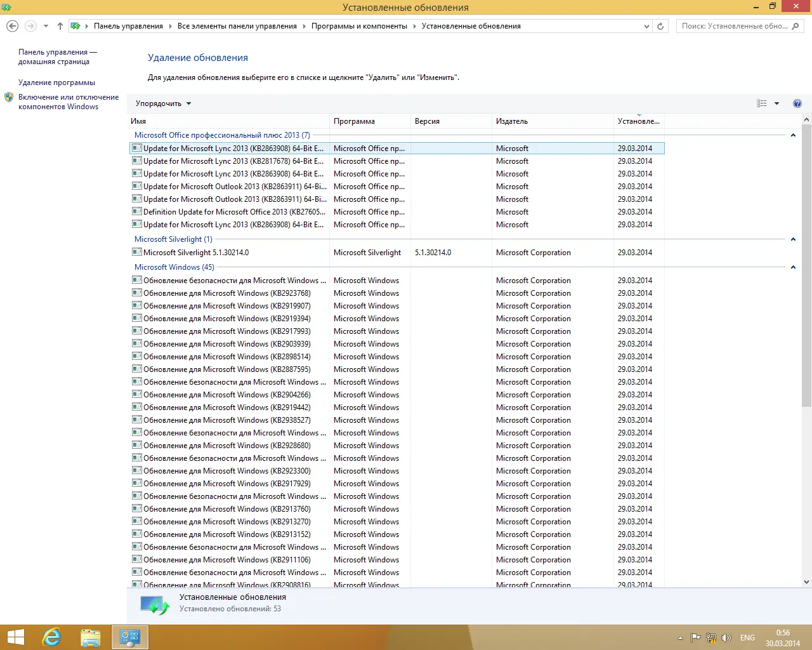Open the breadcrumb arrow after Панель управления
This screenshot has height=650, width=812.
[170, 26]
